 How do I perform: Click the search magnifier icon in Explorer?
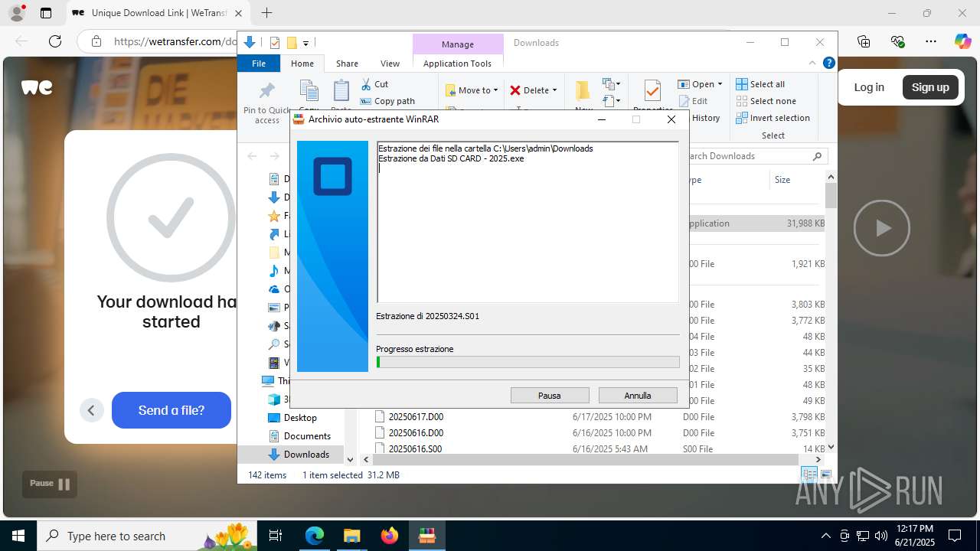[x=818, y=156]
